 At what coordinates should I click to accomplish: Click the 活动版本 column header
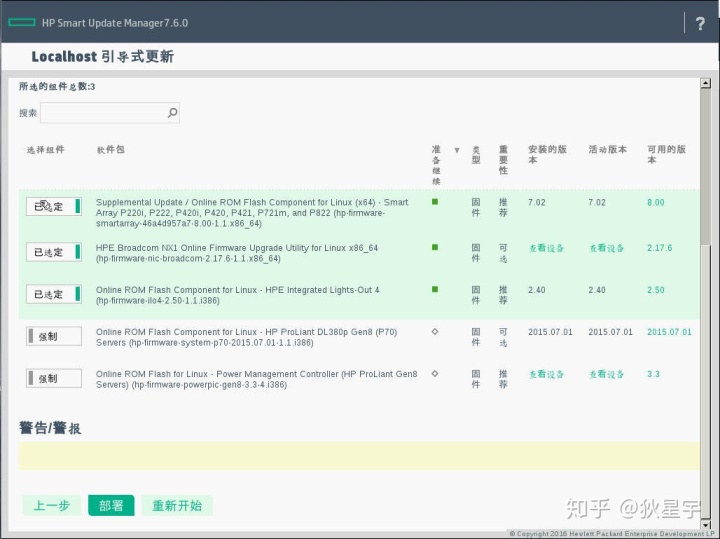tap(608, 149)
